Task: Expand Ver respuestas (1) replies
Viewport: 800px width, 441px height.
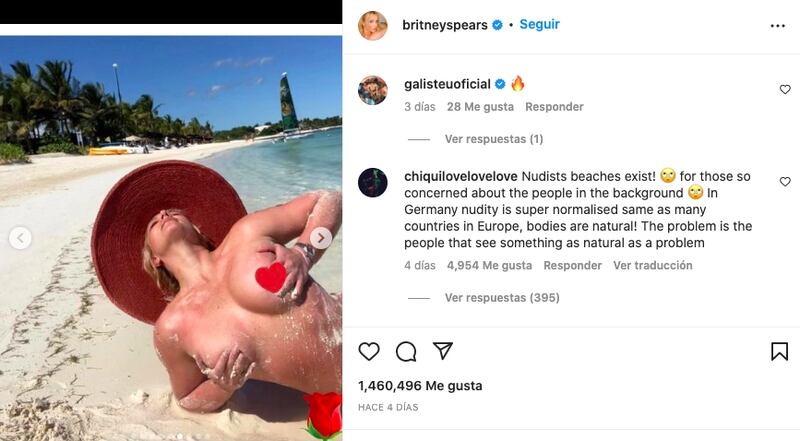Action: (x=493, y=139)
